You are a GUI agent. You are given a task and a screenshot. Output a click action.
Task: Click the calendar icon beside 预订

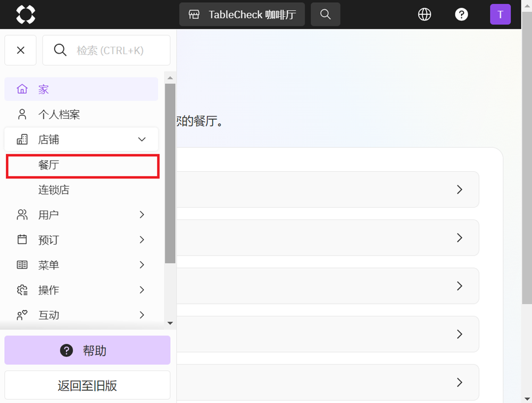[22, 240]
